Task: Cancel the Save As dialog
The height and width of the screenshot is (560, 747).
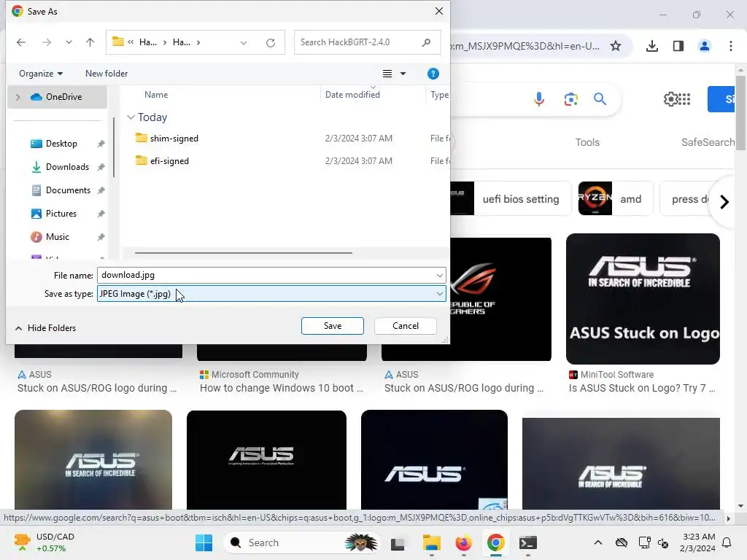Action: 406,326
